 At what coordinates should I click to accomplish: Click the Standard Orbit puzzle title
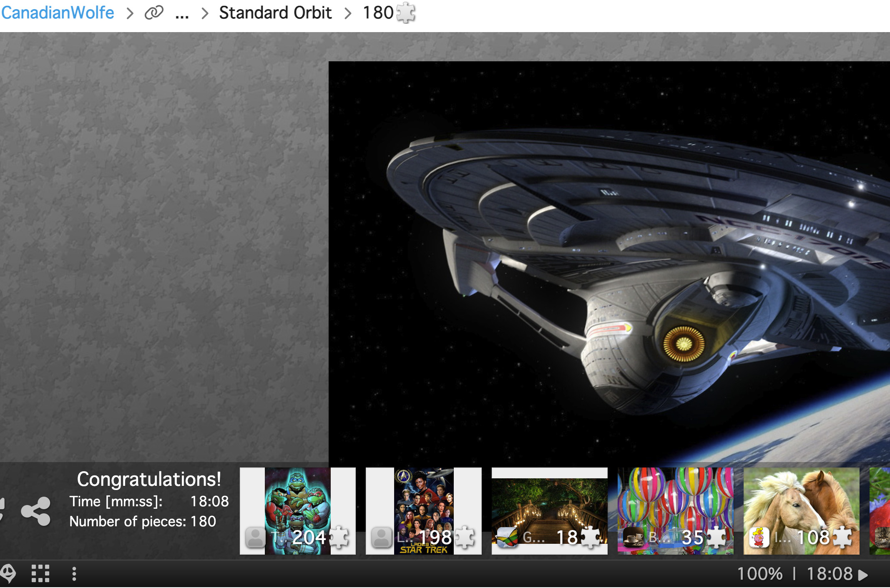[x=275, y=13]
